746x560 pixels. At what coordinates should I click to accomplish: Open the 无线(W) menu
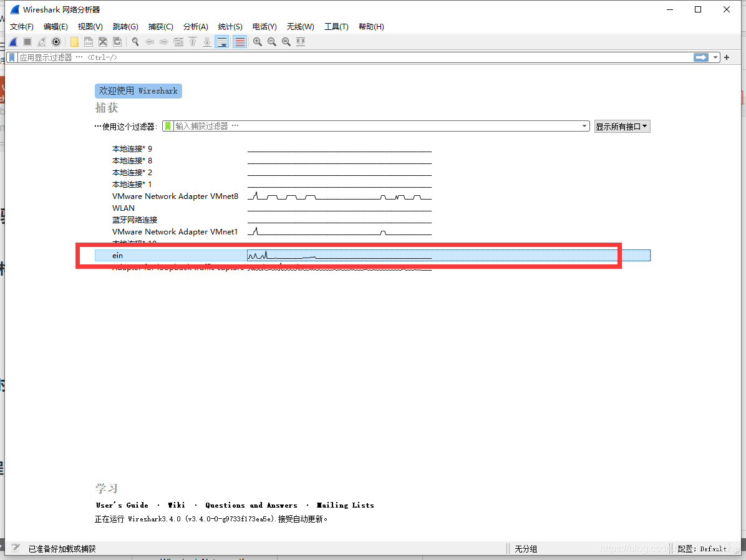[300, 27]
